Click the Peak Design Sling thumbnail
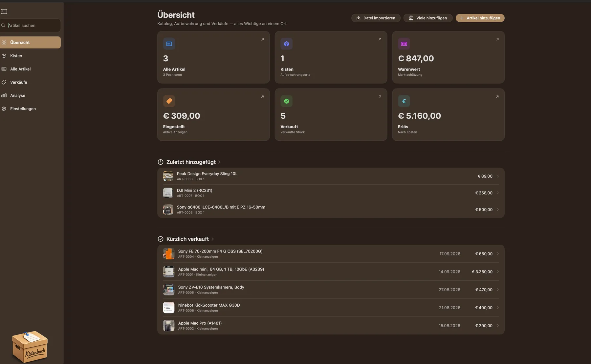This screenshot has height=364, width=591. click(168, 176)
